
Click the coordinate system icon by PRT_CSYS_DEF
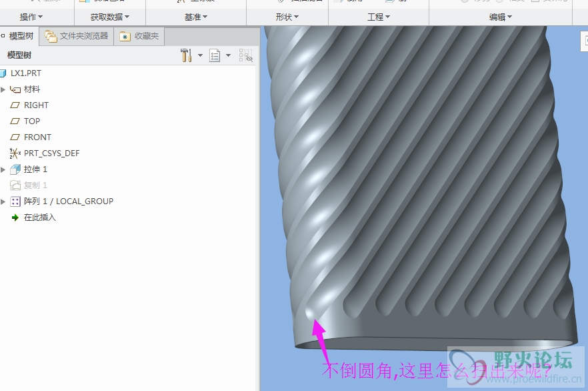(x=15, y=153)
